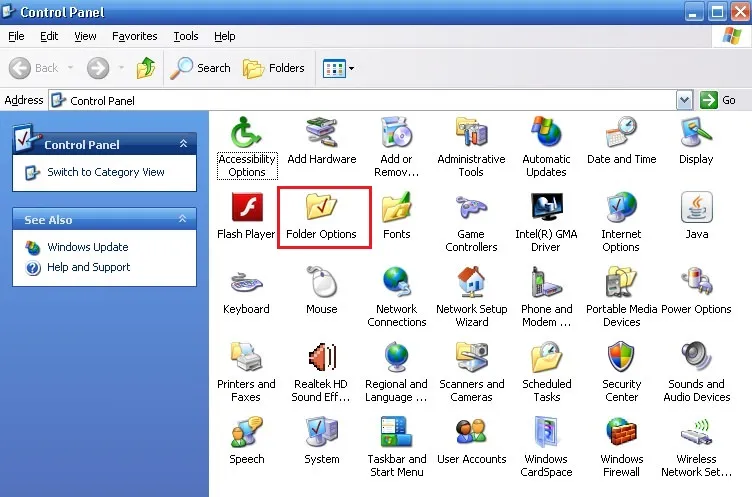Open Wireless Network Setup wizard
Image resolution: width=752 pixels, height=497 pixels.
click(x=696, y=447)
